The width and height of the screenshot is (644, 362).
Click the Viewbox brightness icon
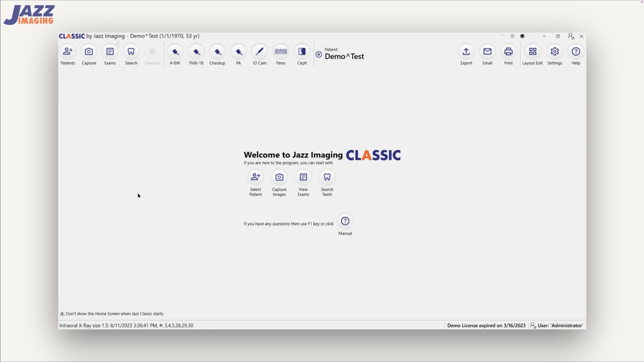152,52
